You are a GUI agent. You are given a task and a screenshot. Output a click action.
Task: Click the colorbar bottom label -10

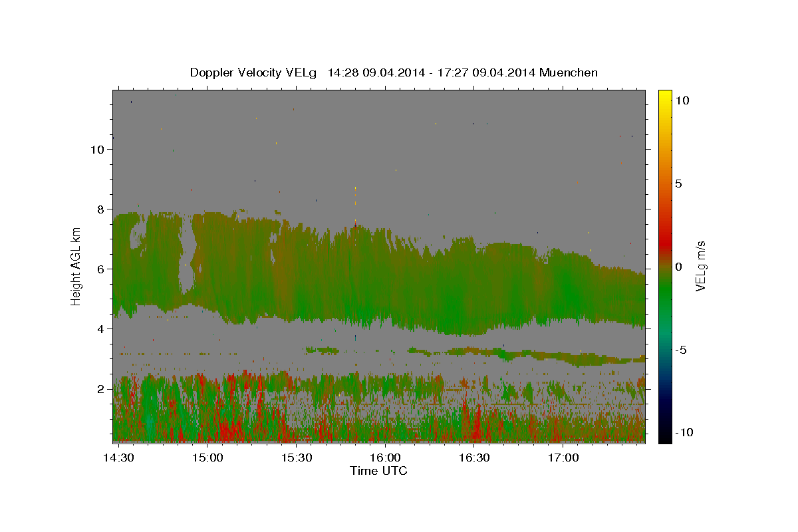point(684,432)
